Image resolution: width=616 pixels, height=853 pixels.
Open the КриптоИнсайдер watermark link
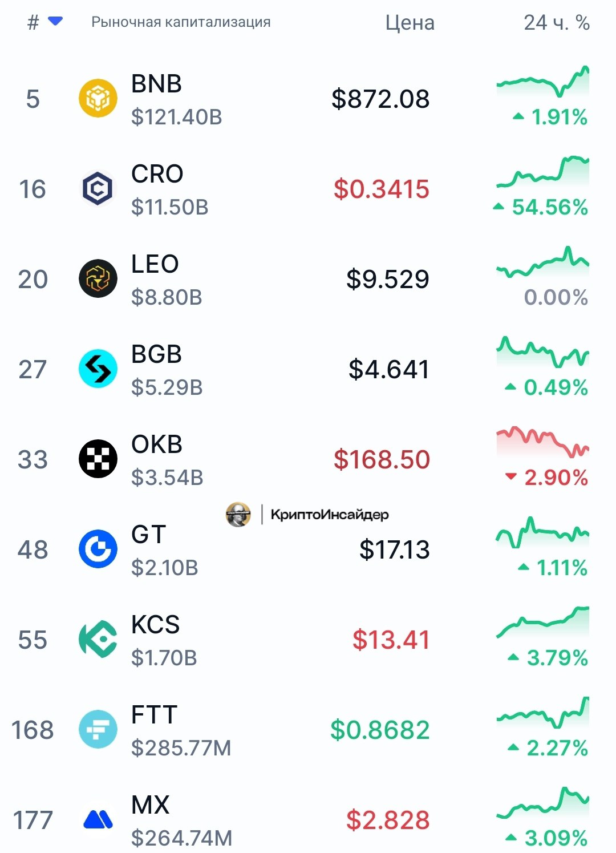[329, 515]
